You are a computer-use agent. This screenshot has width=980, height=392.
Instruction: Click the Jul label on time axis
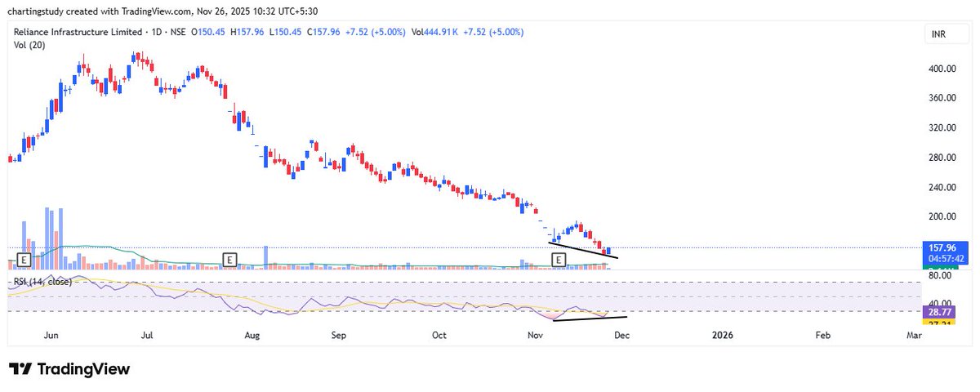click(148, 335)
